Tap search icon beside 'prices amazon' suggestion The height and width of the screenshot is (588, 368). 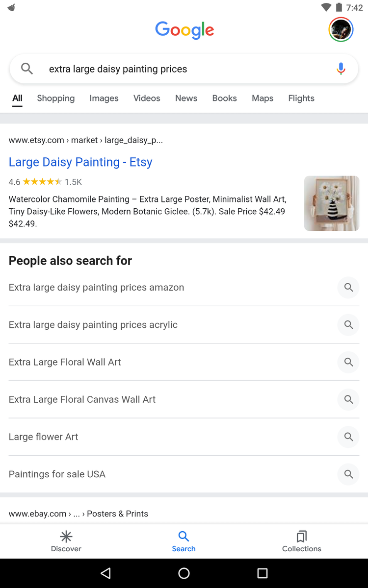348,288
